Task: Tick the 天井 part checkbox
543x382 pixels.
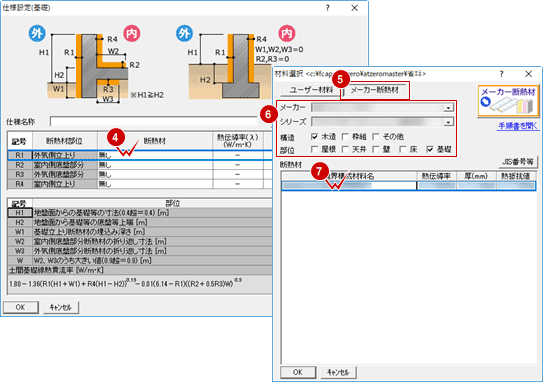Action: click(x=345, y=149)
